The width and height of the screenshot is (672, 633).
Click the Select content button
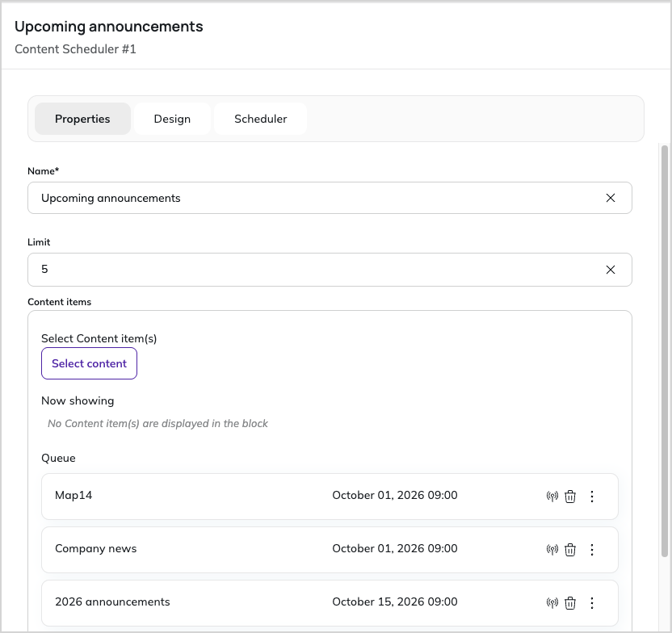89,363
